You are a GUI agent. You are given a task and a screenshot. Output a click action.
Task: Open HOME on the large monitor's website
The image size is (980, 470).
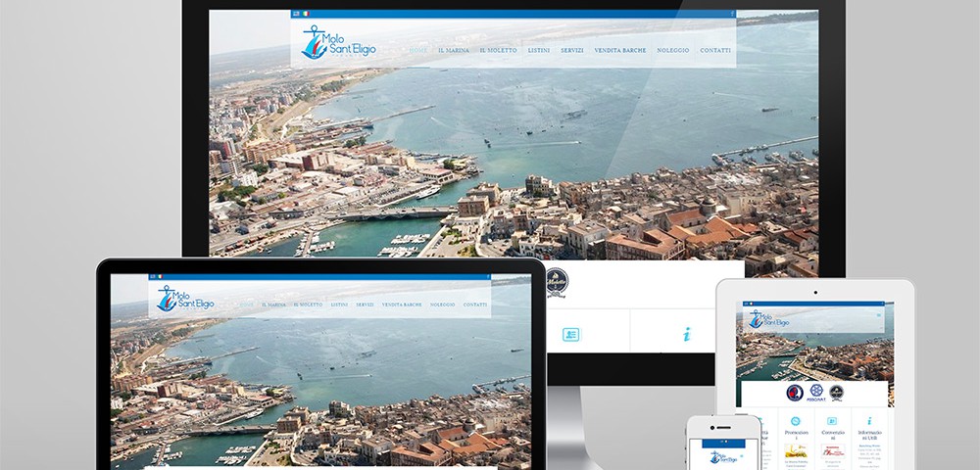tap(418, 51)
